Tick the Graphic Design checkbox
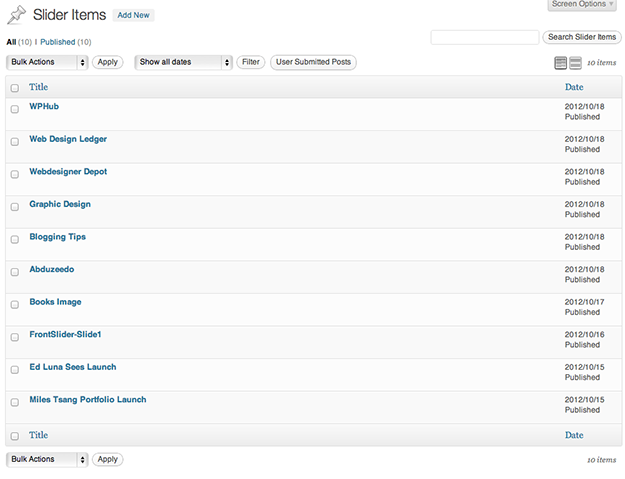Screen dimensions: 625x479 pyautogui.click(x=15, y=207)
